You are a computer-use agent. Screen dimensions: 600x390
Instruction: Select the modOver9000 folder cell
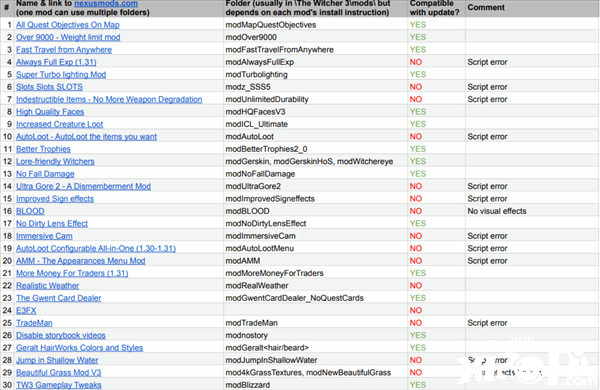316,37
